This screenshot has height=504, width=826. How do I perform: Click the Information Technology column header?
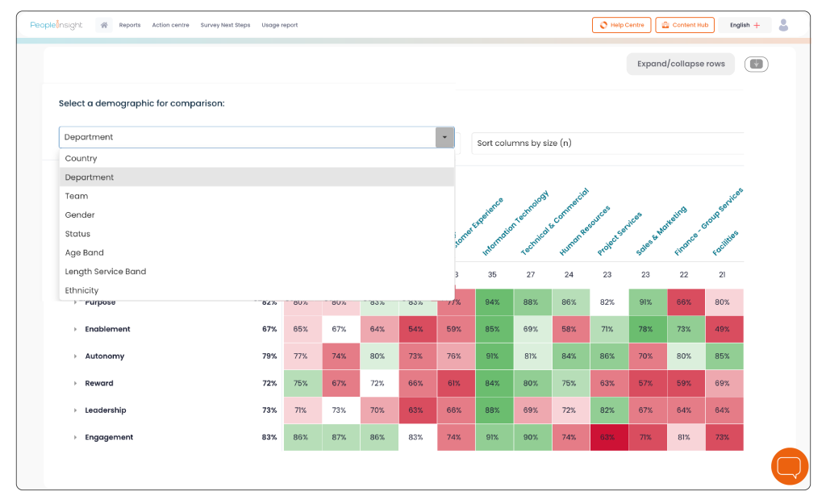coord(515,224)
